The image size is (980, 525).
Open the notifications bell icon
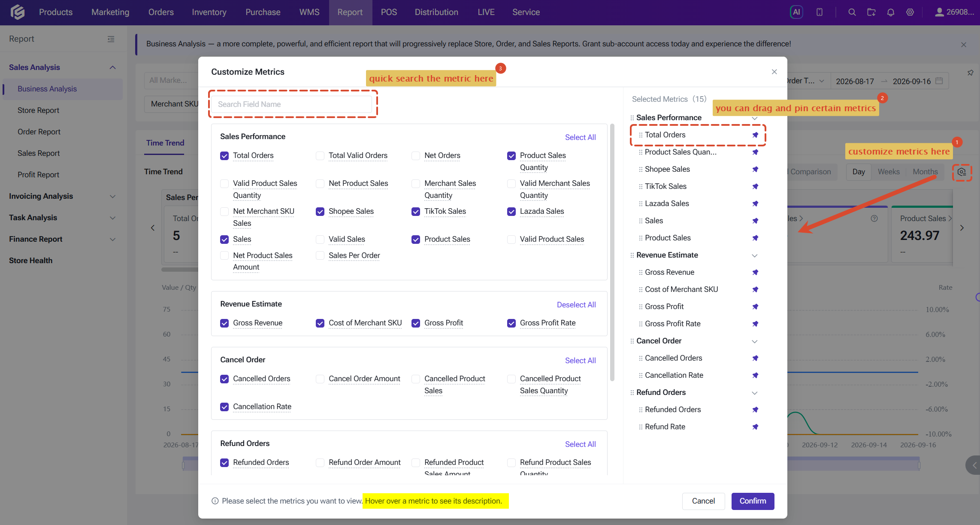pos(890,12)
